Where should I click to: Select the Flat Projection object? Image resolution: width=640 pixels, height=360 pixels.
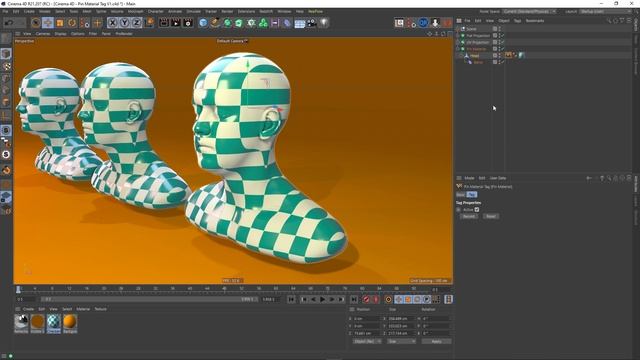pos(478,36)
